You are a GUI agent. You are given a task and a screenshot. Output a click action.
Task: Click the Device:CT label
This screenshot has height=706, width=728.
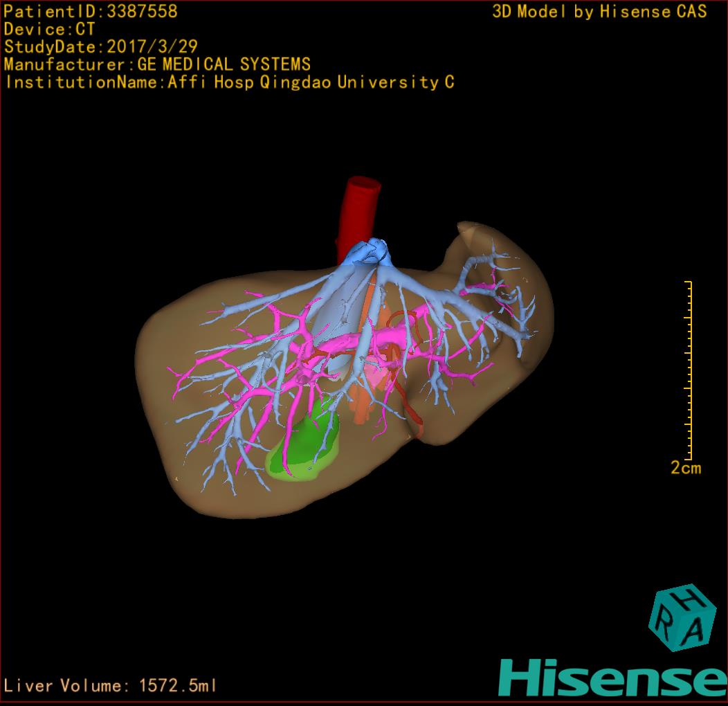point(49,29)
